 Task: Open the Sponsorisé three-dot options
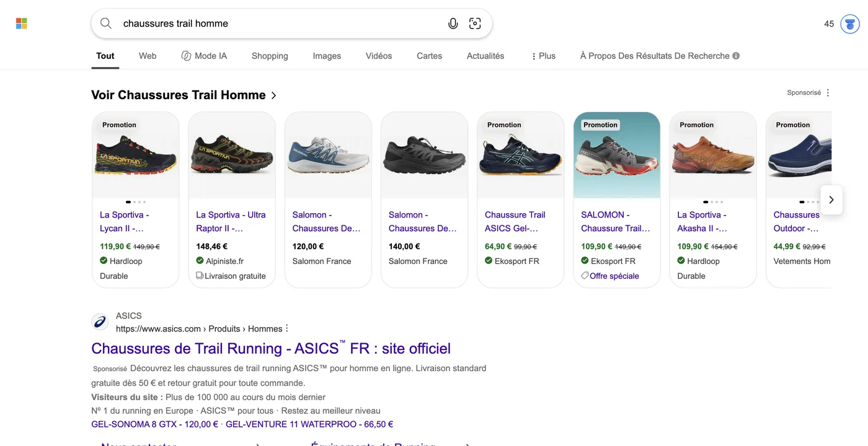tap(828, 93)
